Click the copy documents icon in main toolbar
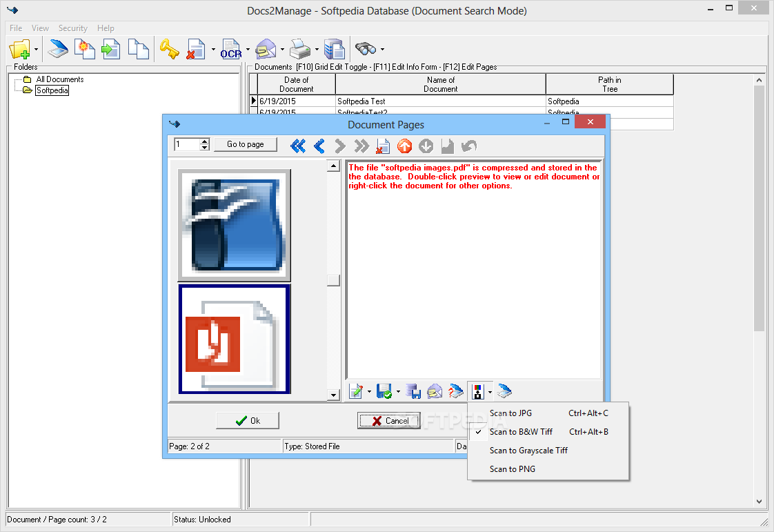Image resolution: width=774 pixels, height=532 pixels. click(x=138, y=49)
